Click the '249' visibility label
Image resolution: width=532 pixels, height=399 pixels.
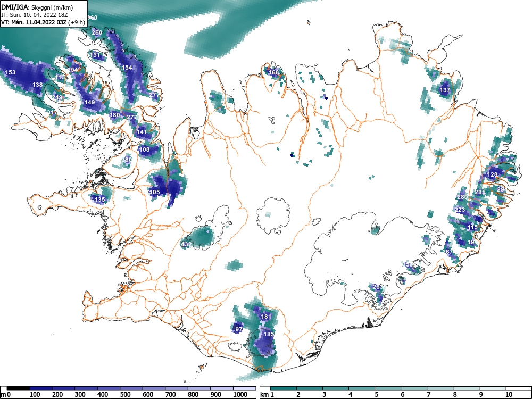(57, 97)
